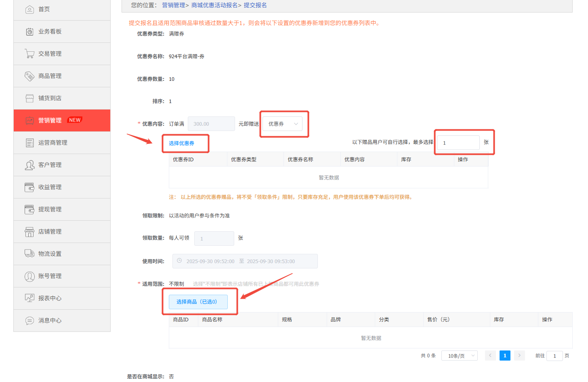This screenshot has height=382, width=588.
Task: Click the 商品管理 price-tag icon
Action: coord(29,76)
